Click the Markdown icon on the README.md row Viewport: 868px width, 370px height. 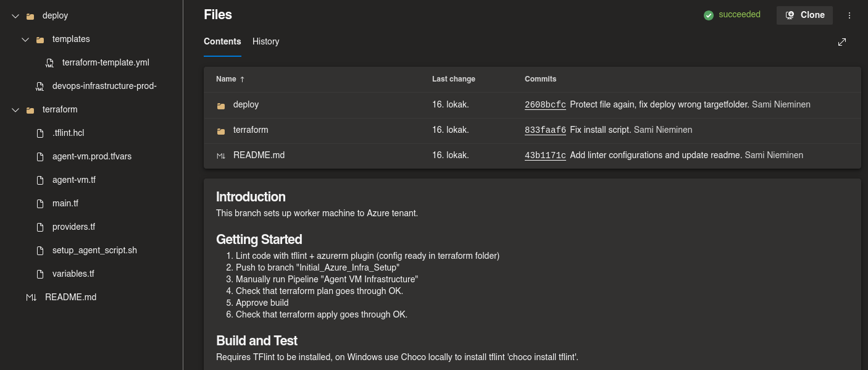coord(221,155)
